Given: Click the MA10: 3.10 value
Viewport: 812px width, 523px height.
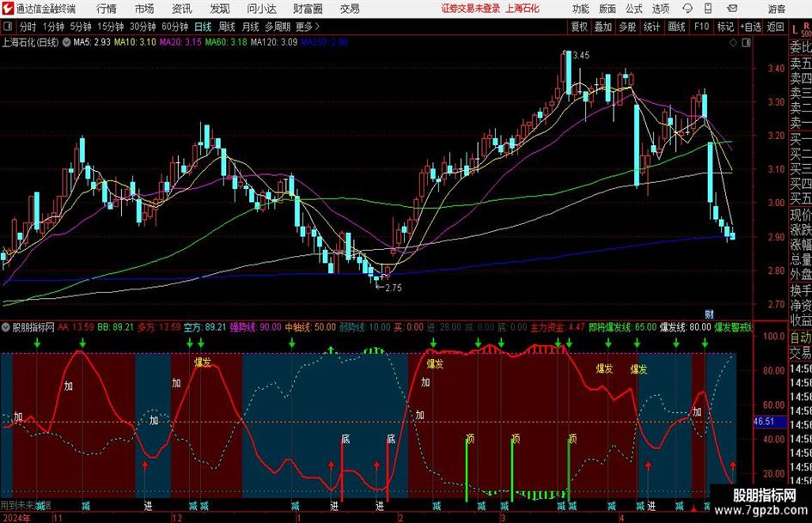Looking at the screenshot, I should click(135, 42).
